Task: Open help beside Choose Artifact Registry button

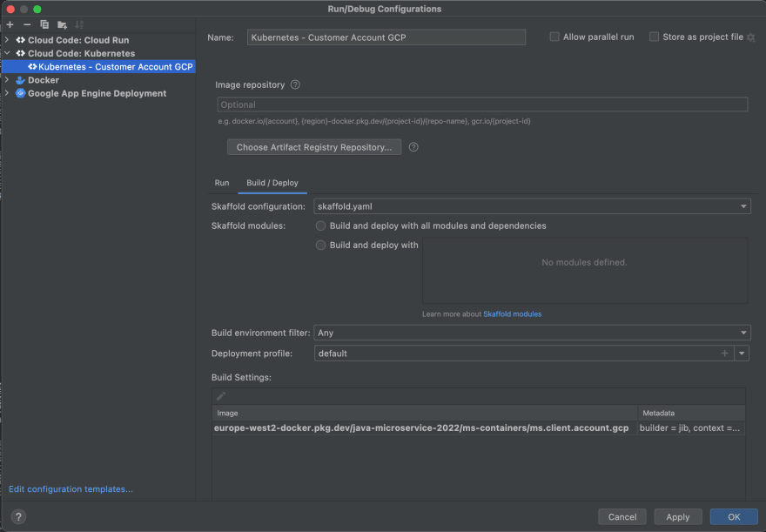Action: [413, 147]
